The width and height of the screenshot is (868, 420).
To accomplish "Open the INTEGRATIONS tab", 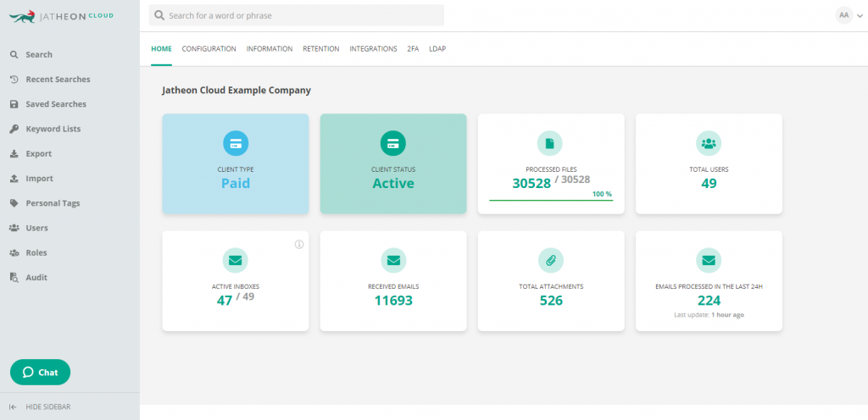I will point(373,48).
